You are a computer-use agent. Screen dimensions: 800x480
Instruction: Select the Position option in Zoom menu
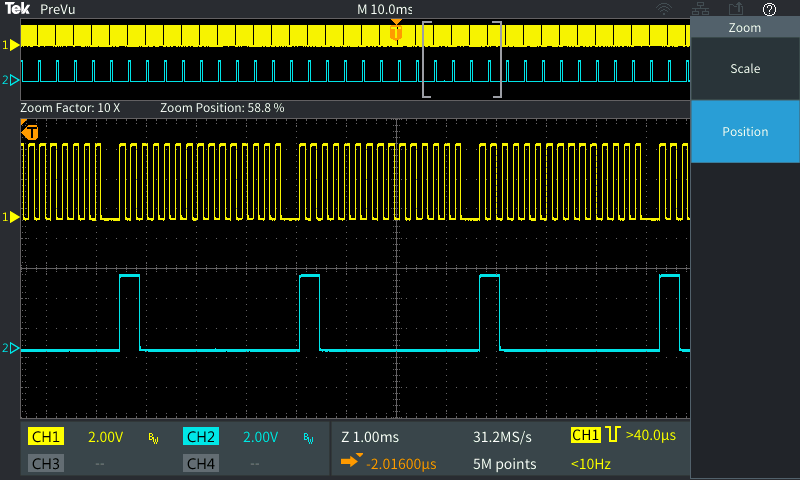point(745,131)
